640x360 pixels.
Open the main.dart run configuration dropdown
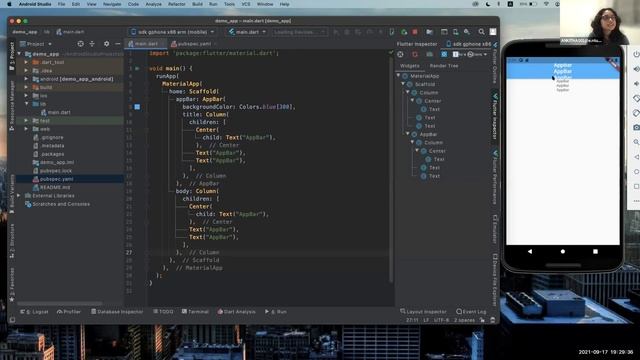click(x=247, y=32)
